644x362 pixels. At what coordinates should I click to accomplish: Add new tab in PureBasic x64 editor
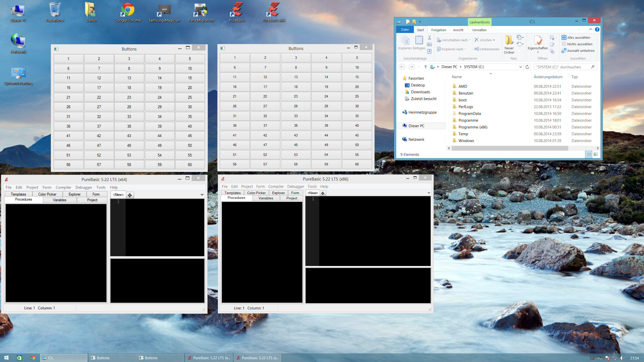[130, 195]
